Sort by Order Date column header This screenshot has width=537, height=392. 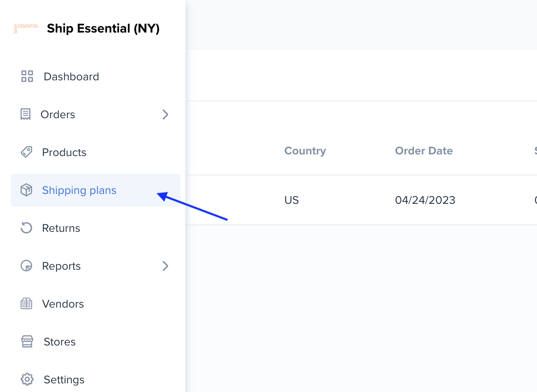424,151
